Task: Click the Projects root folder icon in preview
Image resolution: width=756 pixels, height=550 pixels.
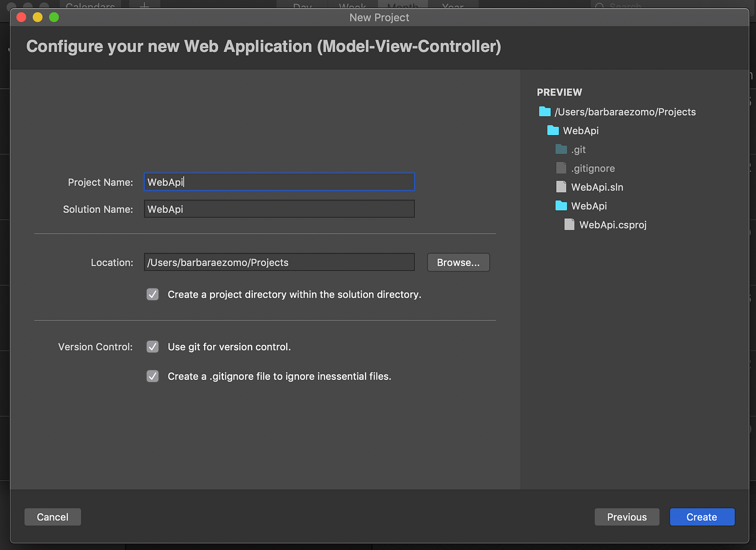Action: pos(545,112)
